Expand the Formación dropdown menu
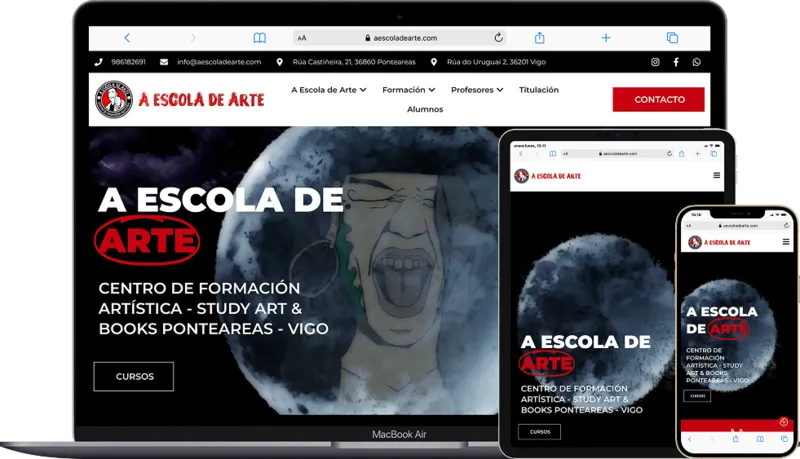The width and height of the screenshot is (800, 459). pos(409,90)
